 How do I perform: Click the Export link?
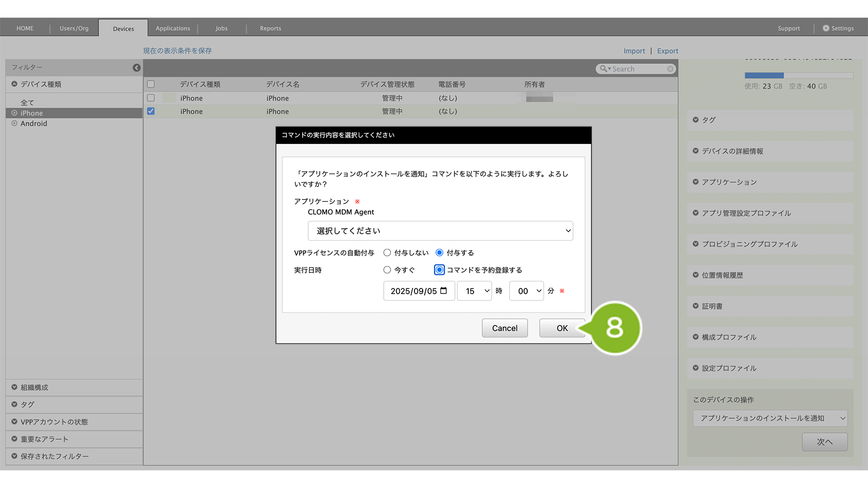coord(667,51)
